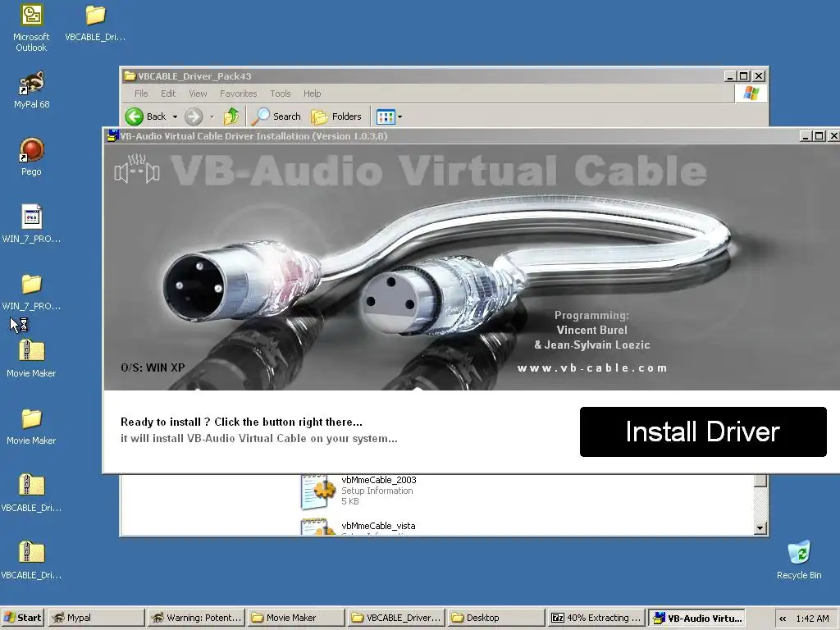Screen dimensions: 840x630
Task: Select the WIN_7_PRO... document file icon
Action: point(32,224)
